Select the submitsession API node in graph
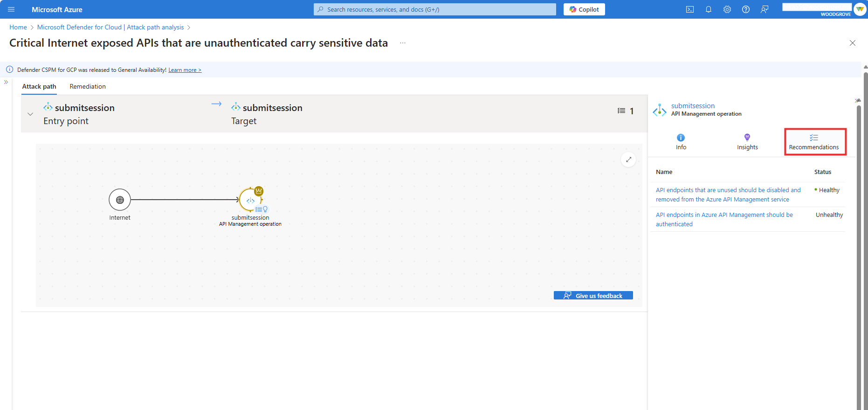The width and height of the screenshot is (868, 410). (250, 200)
